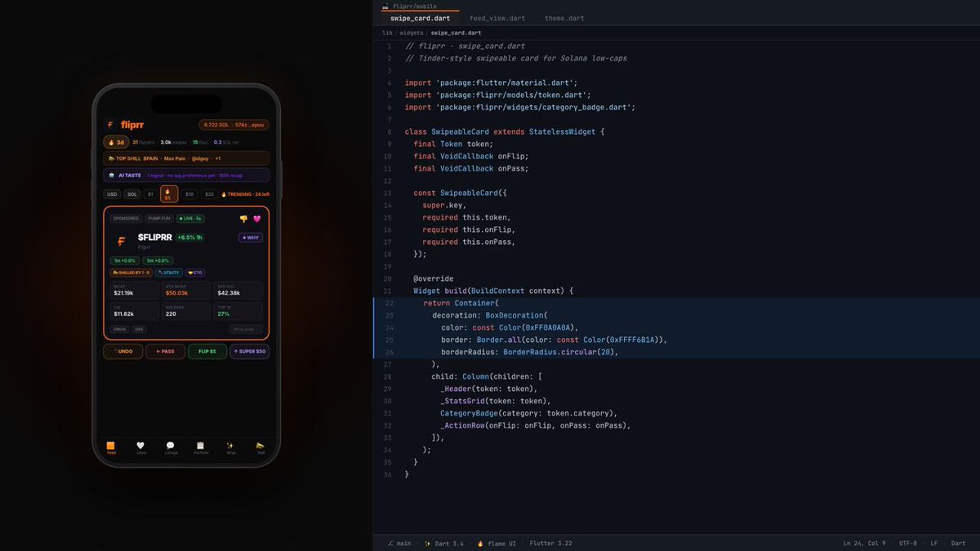Viewport: 980px width, 551px height.
Task: Tap the thumbs-down icon on the $FLIPRR card
Action: click(243, 219)
